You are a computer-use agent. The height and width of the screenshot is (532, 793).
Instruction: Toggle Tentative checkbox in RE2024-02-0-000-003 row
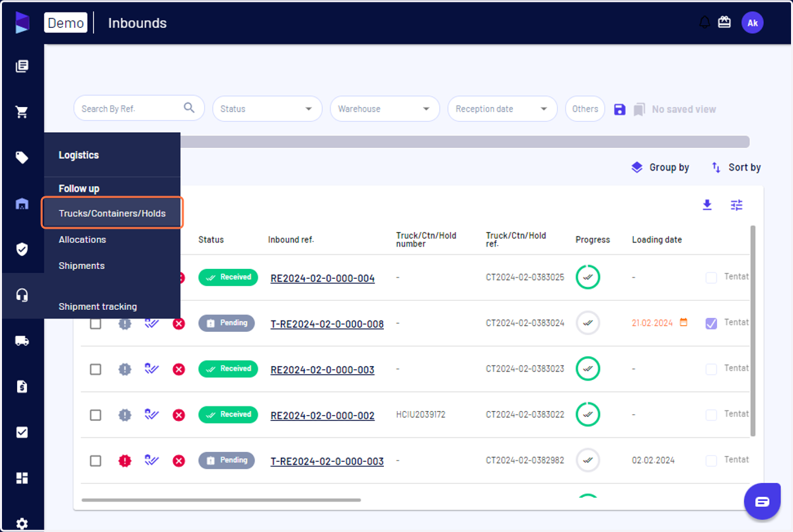(x=711, y=369)
